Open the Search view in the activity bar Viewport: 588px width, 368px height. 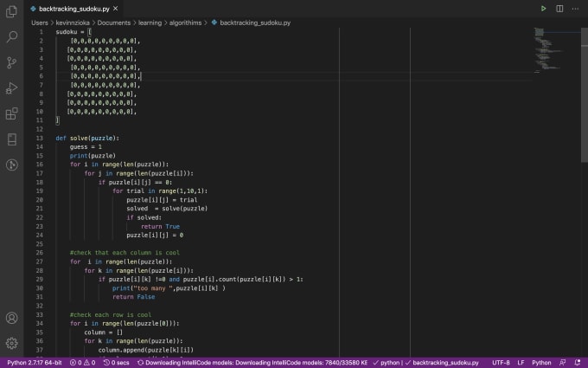click(11, 36)
